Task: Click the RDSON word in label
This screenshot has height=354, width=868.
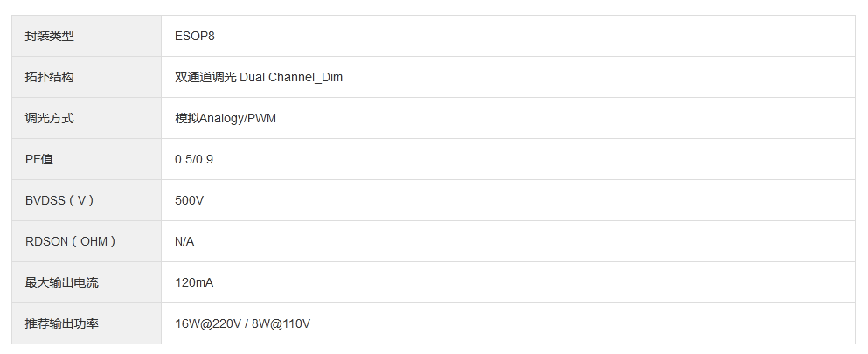Action: pos(45,241)
